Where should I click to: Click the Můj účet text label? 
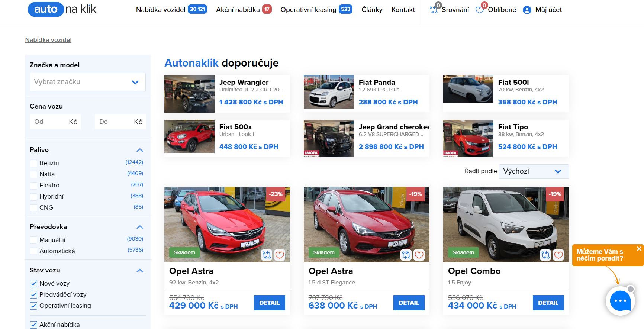548,10
